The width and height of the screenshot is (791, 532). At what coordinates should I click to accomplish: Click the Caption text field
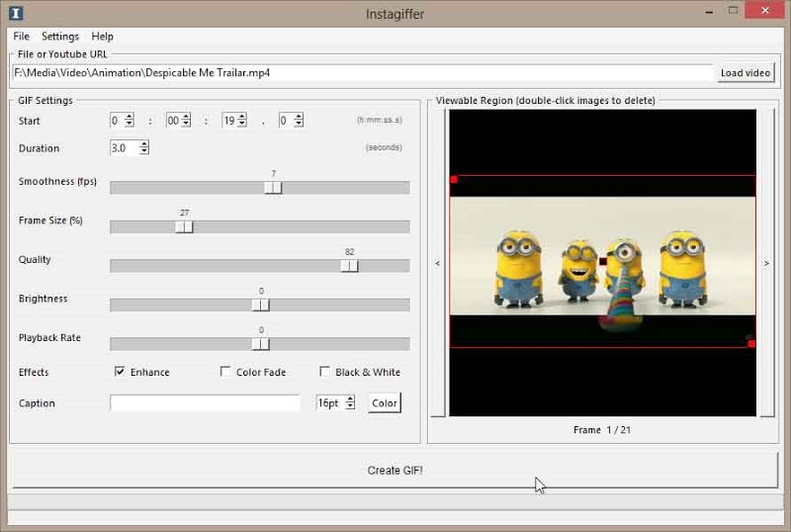[205, 402]
